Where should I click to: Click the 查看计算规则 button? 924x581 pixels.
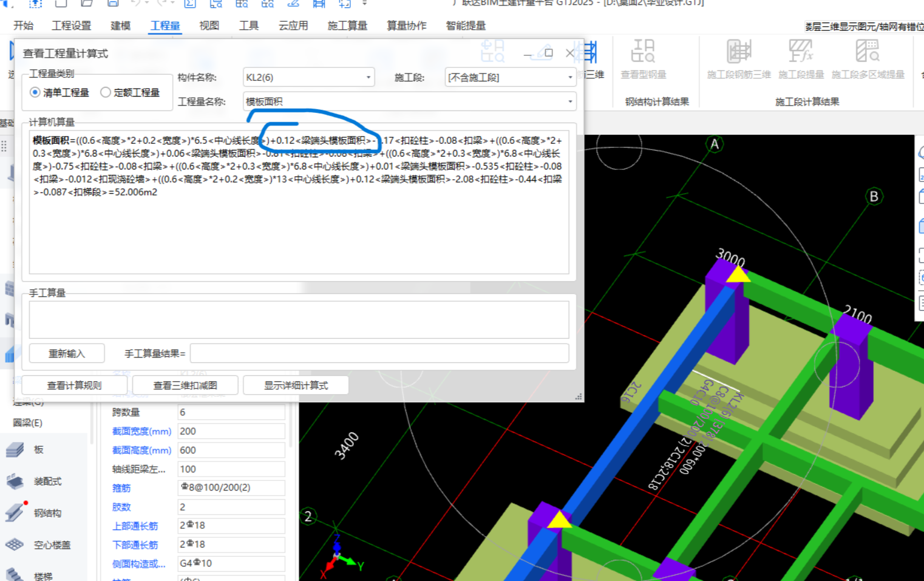pos(75,386)
